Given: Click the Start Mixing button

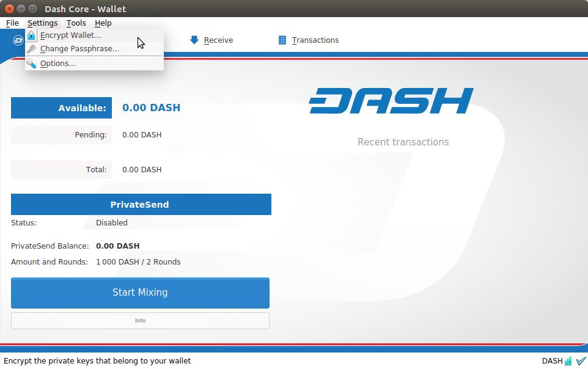Looking at the screenshot, I should [x=140, y=293].
